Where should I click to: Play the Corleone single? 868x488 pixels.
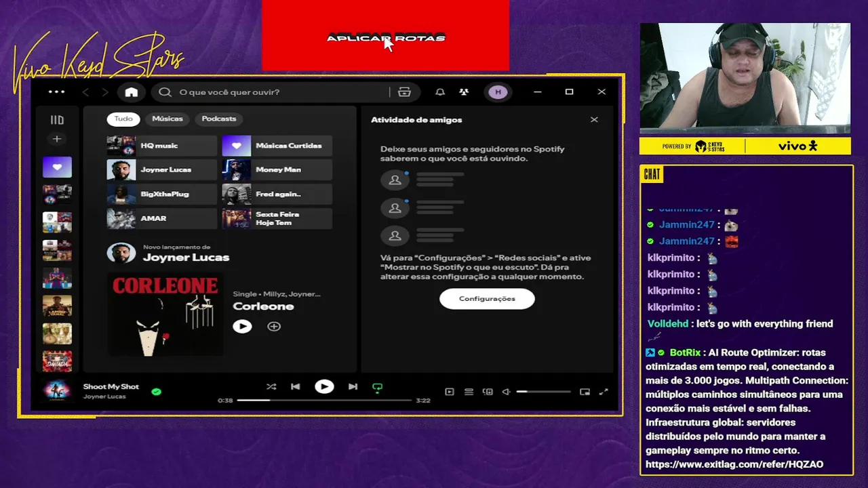tap(242, 327)
